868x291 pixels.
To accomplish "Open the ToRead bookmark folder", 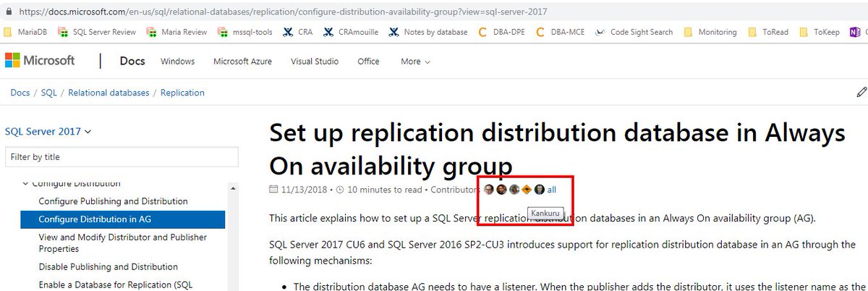I will [767, 32].
